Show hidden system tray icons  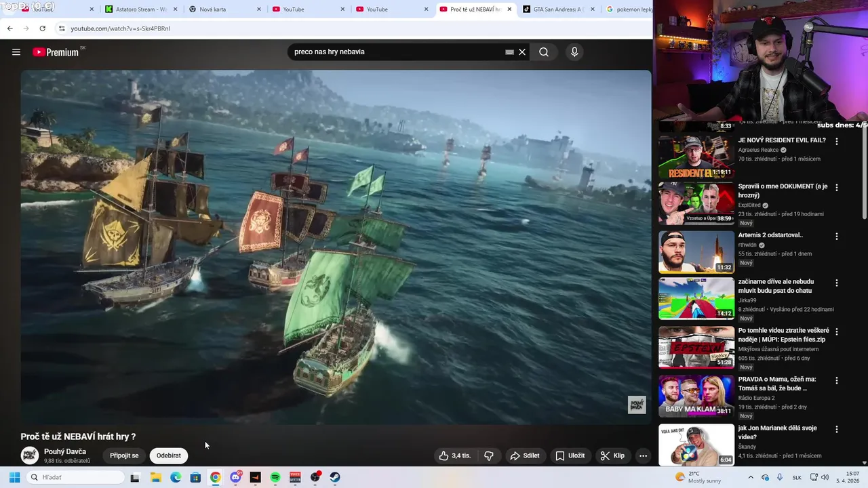tap(751, 477)
